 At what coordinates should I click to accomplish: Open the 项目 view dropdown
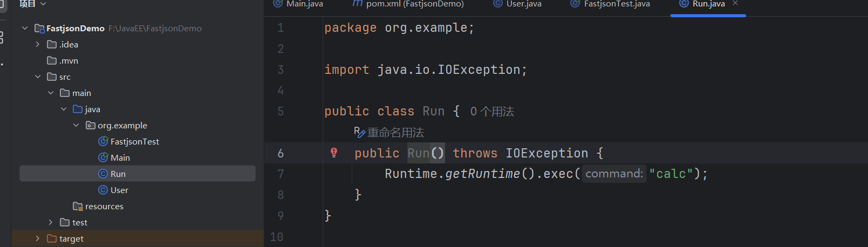click(x=32, y=4)
